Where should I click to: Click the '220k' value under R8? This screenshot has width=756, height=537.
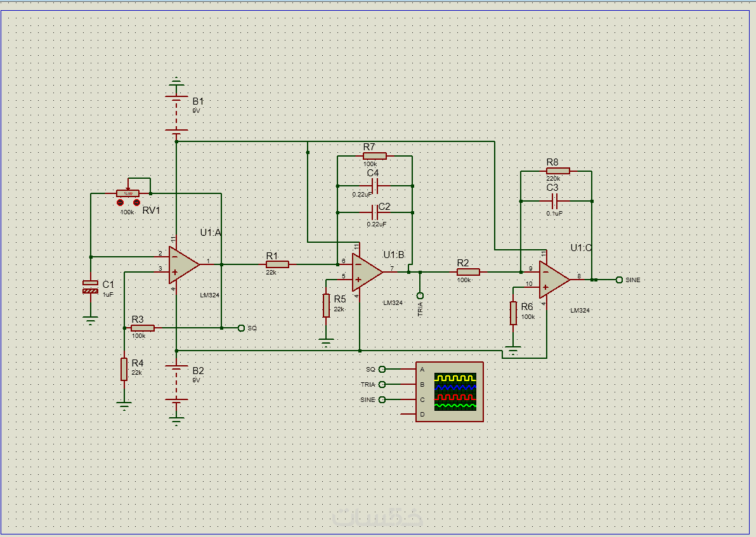point(553,179)
